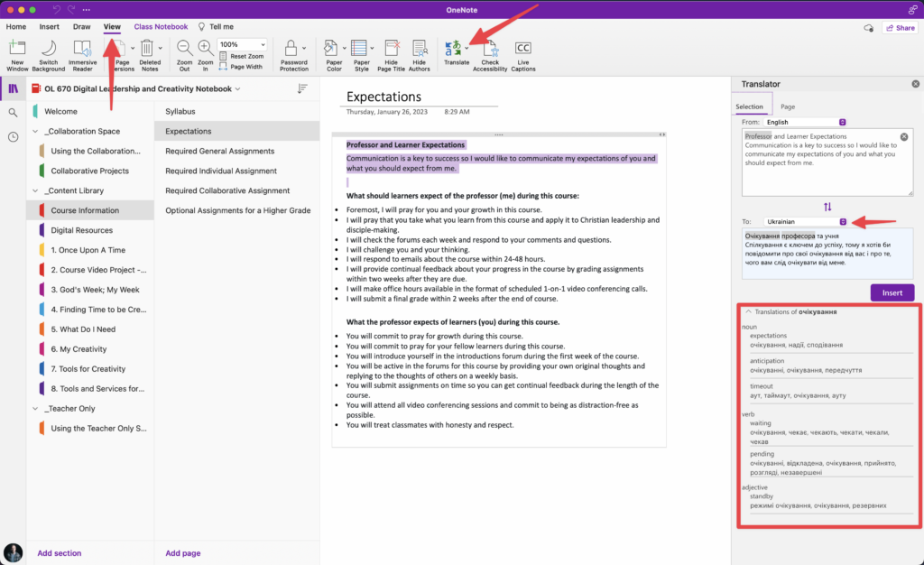Open the Welcome section
This screenshot has width=924, height=565.
click(90, 111)
